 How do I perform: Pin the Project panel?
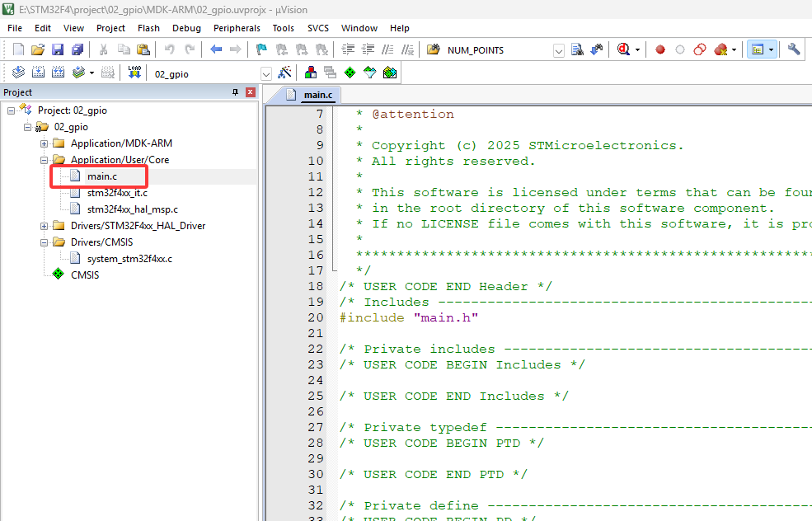point(236,92)
